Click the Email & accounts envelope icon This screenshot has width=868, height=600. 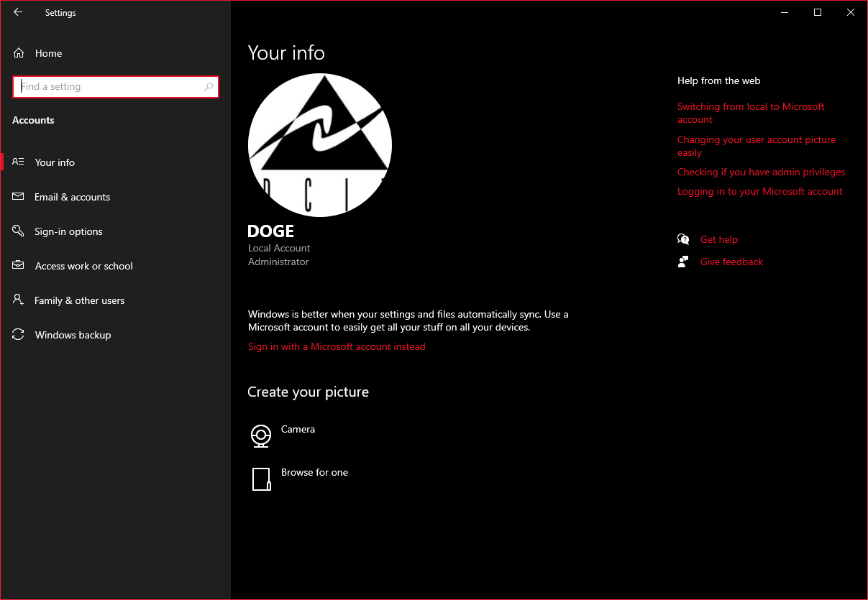[19, 197]
